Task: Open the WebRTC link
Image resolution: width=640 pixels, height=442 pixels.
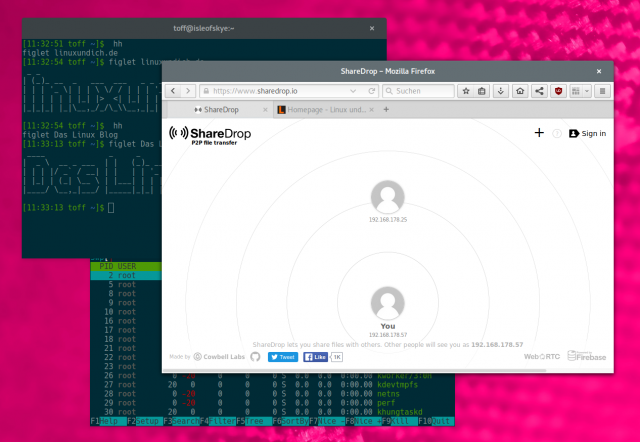Action: [x=542, y=357]
